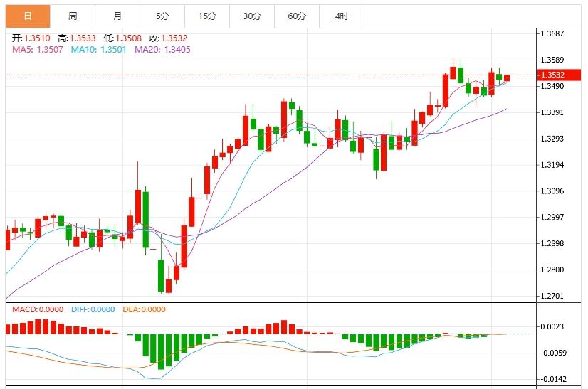Screen dimensions: 588x389
Task: Click the DEA value label
Action: click(144, 309)
